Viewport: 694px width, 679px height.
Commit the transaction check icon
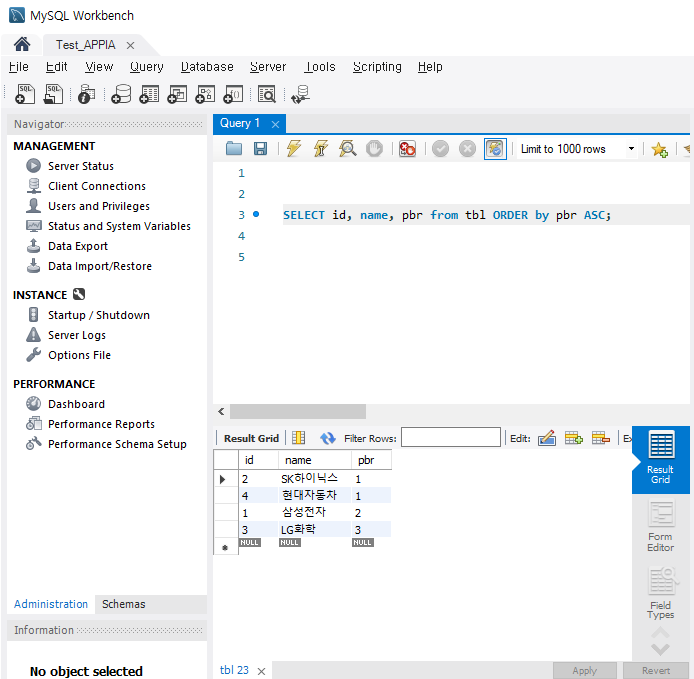click(x=440, y=149)
